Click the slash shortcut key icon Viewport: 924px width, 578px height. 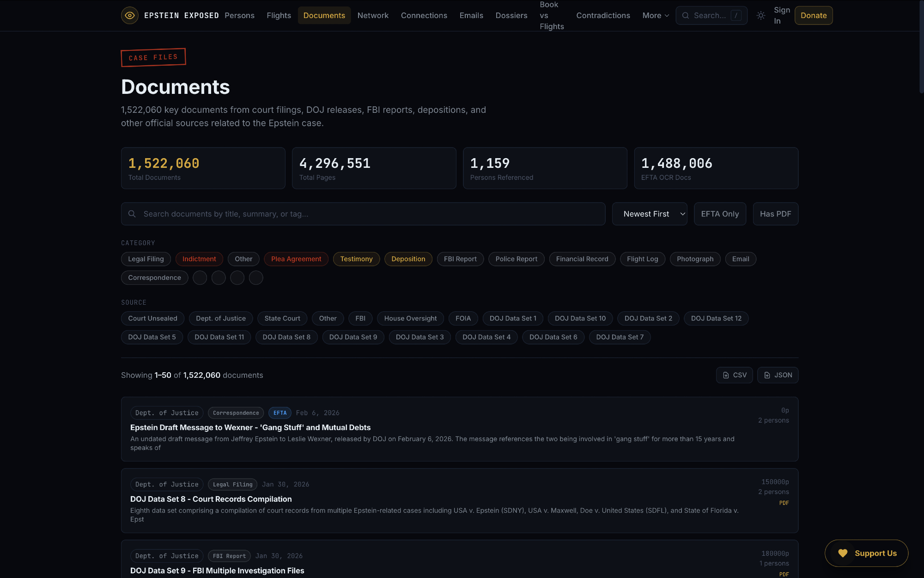click(x=736, y=15)
